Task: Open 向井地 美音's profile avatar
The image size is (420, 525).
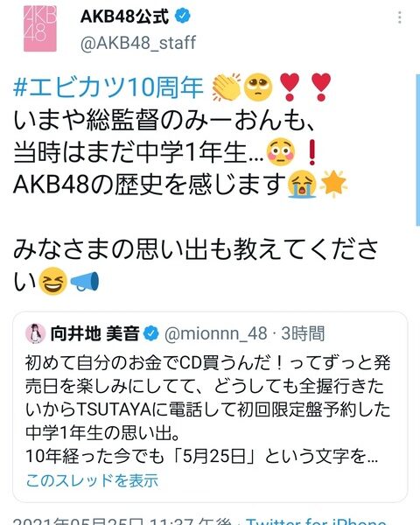Action: point(36,333)
